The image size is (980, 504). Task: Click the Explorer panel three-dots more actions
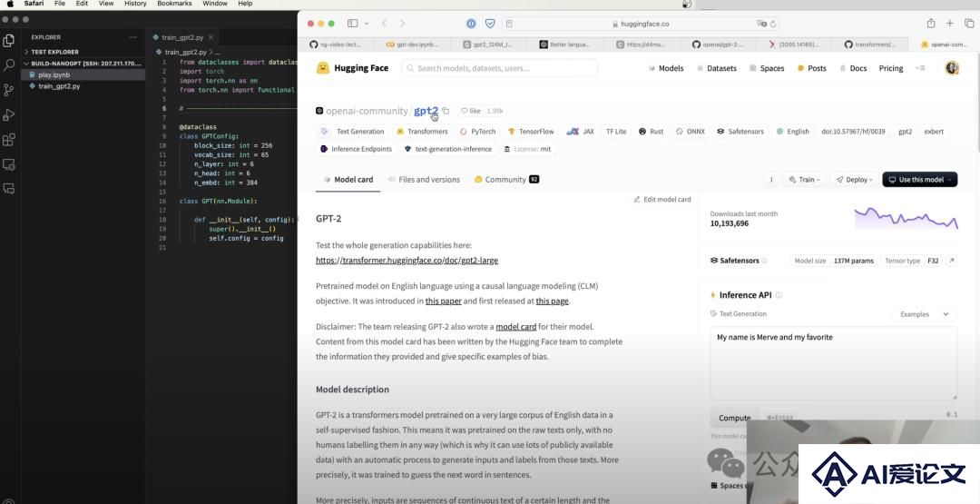coord(133,37)
